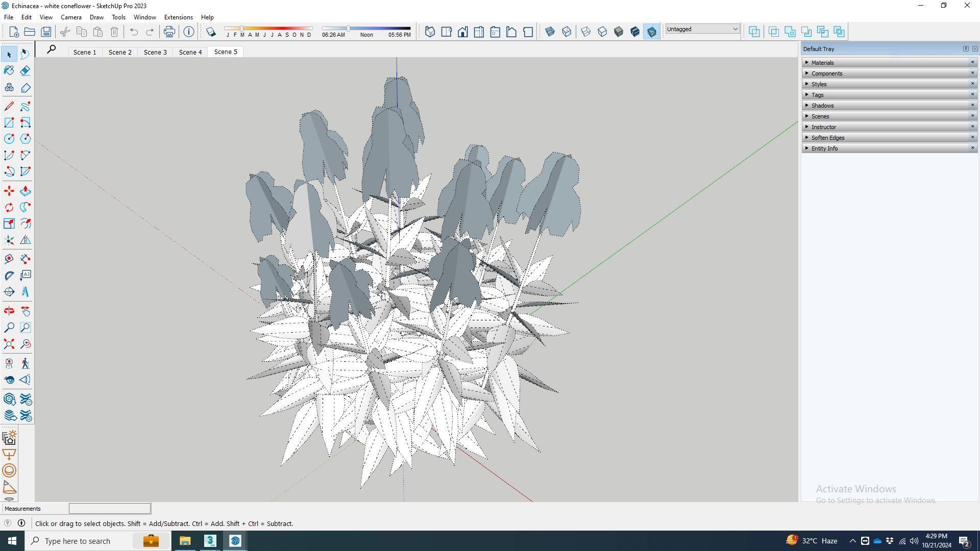The width and height of the screenshot is (980, 551).
Task: Toggle Back Edges style
Action: (567, 32)
